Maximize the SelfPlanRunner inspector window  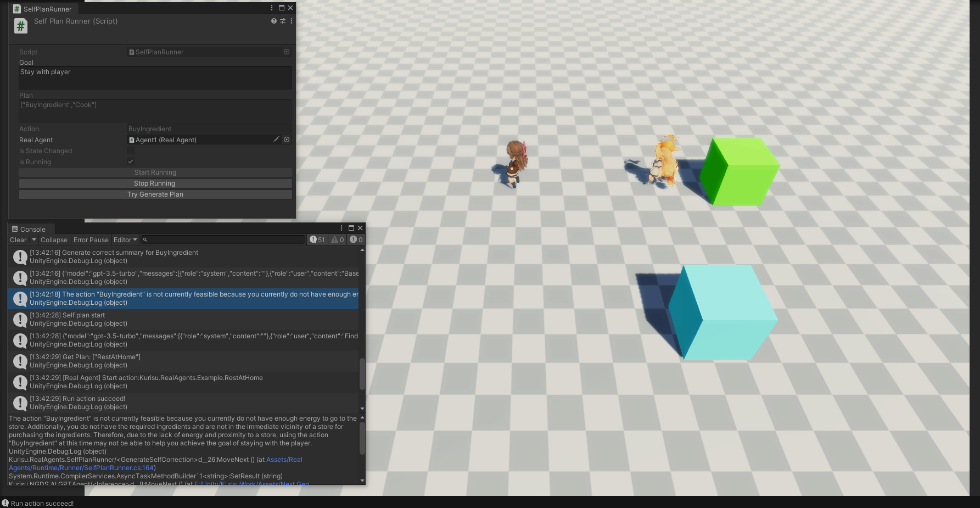click(x=282, y=8)
